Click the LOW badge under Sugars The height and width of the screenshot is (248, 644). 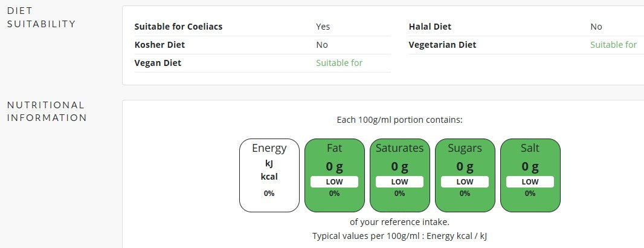click(x=465, y=181)
